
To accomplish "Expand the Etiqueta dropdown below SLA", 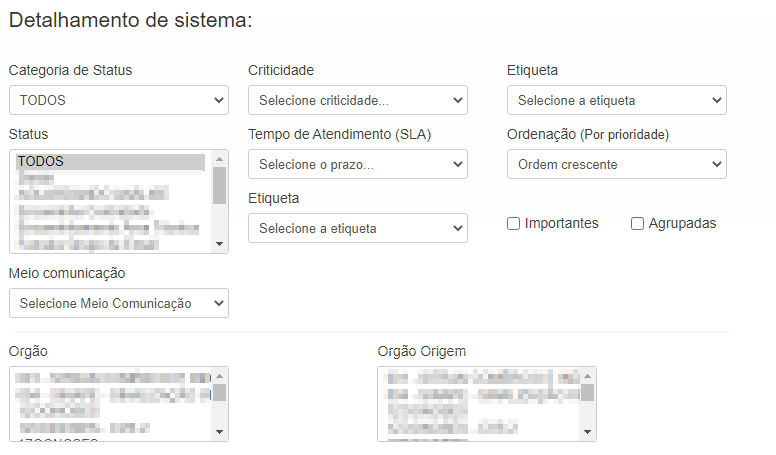I will click(358, 228).
